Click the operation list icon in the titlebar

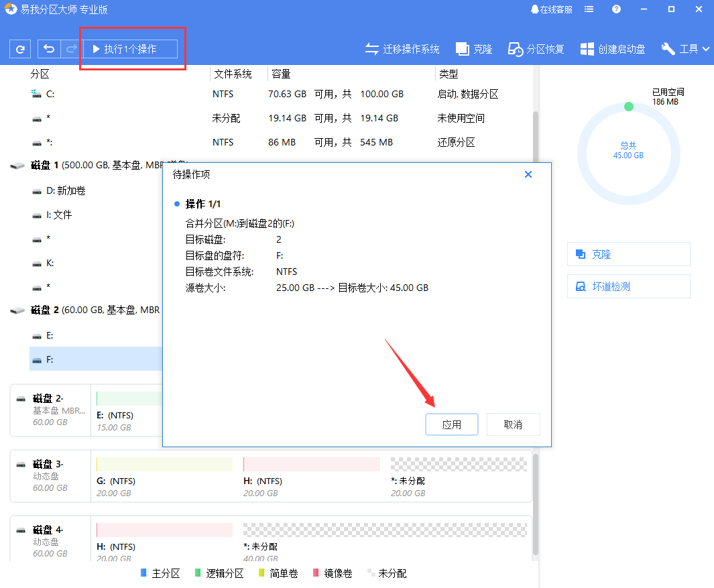(590, 9)
